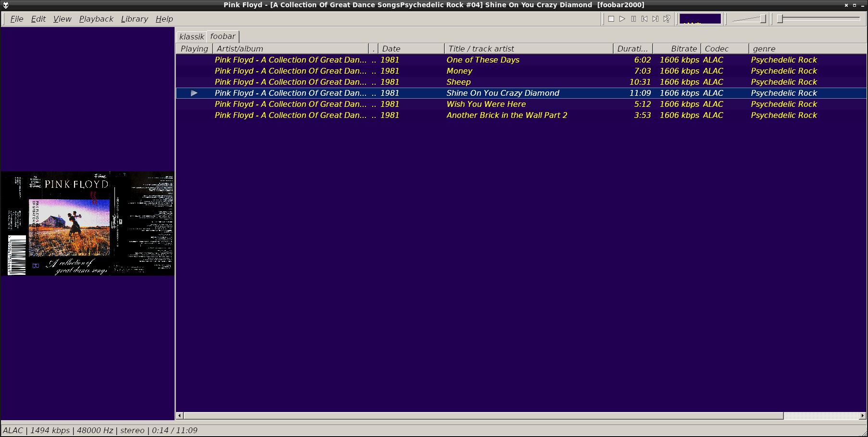Select Another Brick in the Wall Part 2

pyautogui.click(x=521, y=115)
